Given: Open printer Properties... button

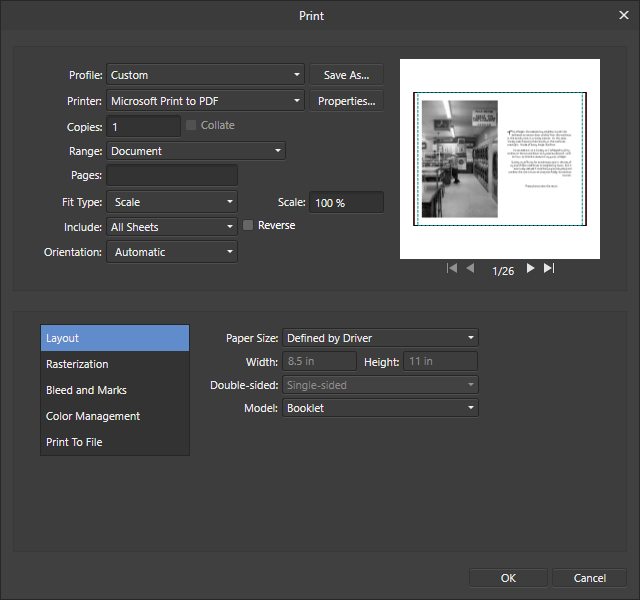Looking at the screenshot, I should pyautogui.click(x=346, y=101).
